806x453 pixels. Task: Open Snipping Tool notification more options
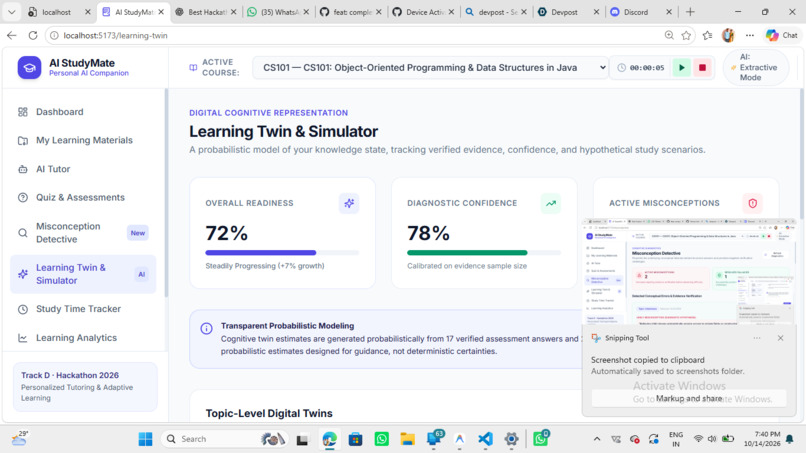click(x=757, y=338)
